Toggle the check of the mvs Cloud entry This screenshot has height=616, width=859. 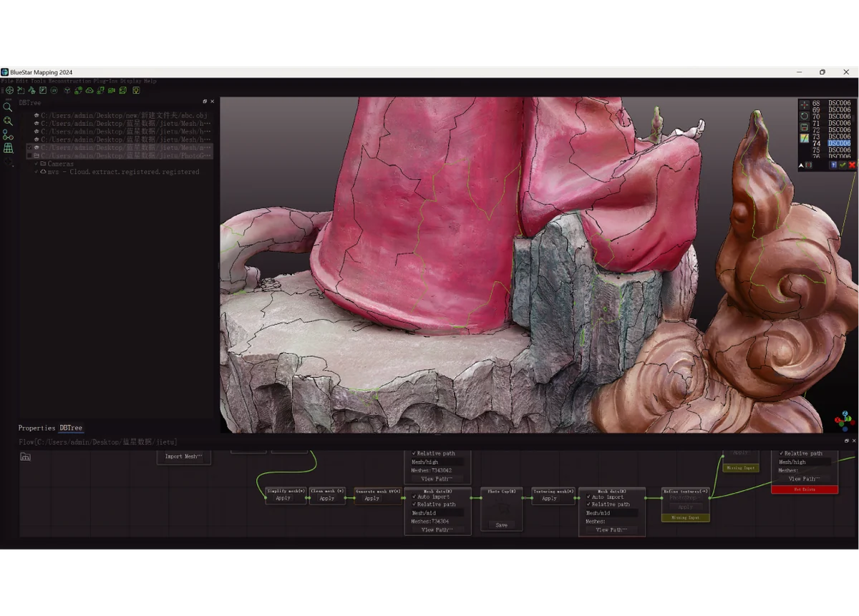[37, 172]
